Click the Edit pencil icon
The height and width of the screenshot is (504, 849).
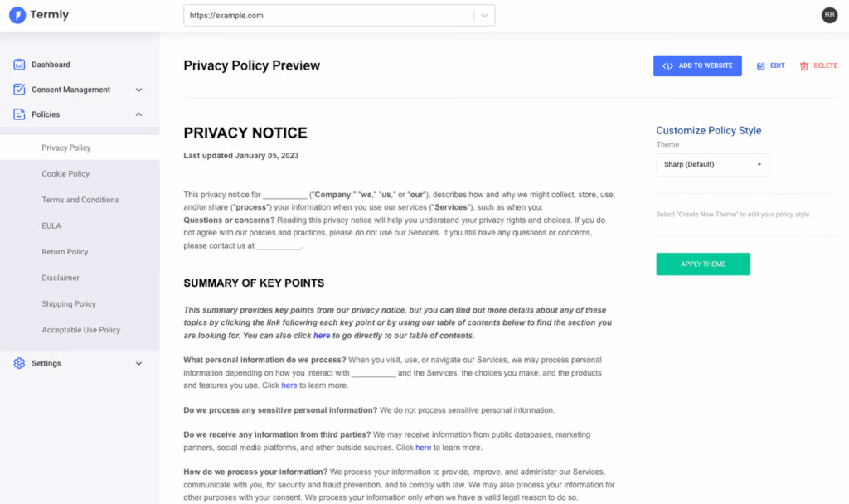761,65
